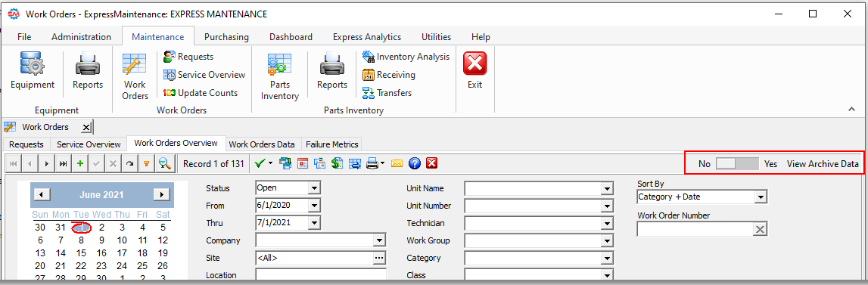868x285 pixels.
Task: Click the yellow envelope email icon
Action: [x=397, y=163]
